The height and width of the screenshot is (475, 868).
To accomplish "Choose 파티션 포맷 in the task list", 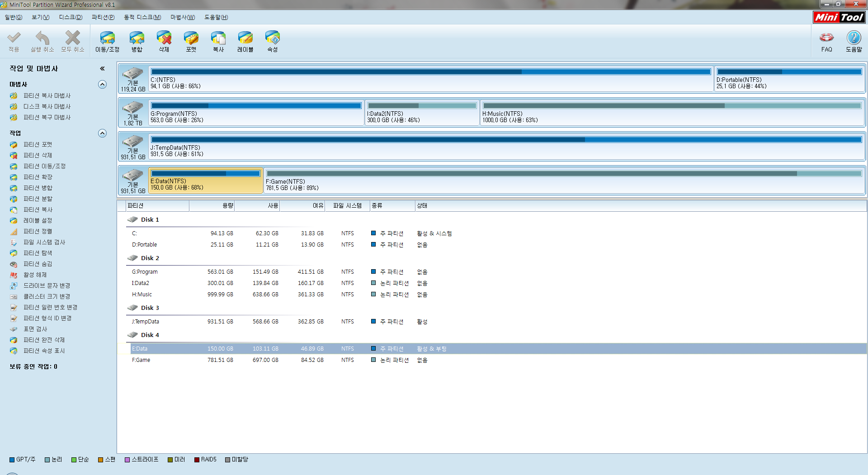I will point(38,145).
